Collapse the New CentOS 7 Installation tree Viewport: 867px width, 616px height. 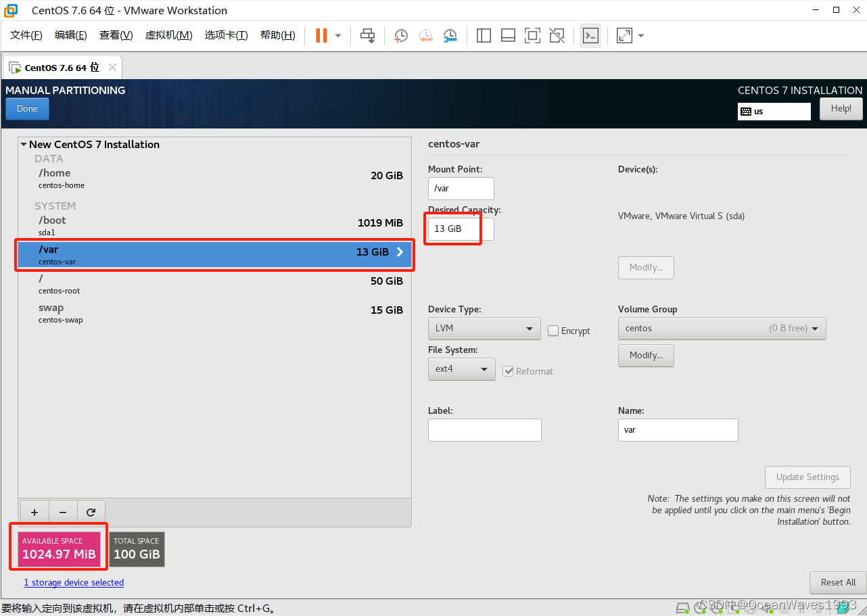tap(24, 144)
